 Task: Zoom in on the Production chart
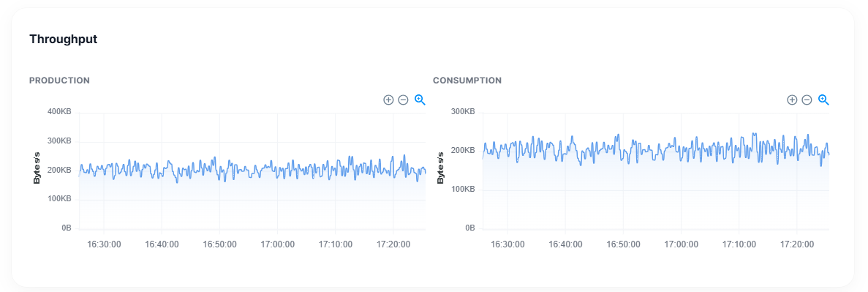tap(388, 100)
